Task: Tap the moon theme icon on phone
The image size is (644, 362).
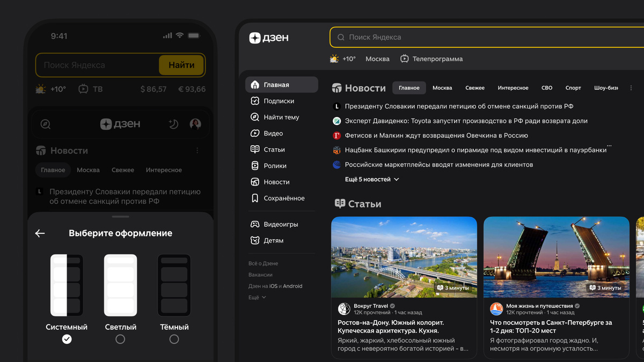Action: point(173,124)
